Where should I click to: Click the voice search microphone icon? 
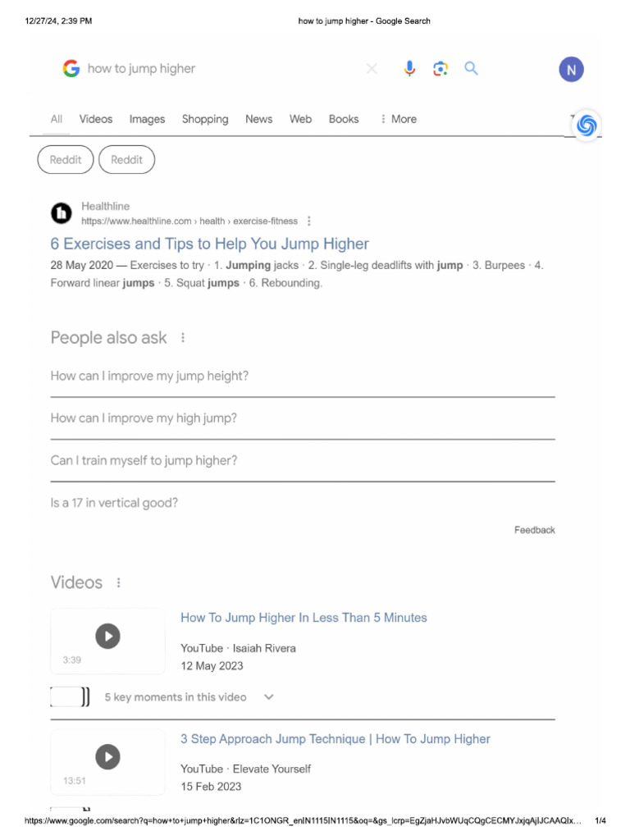(410, 69)
